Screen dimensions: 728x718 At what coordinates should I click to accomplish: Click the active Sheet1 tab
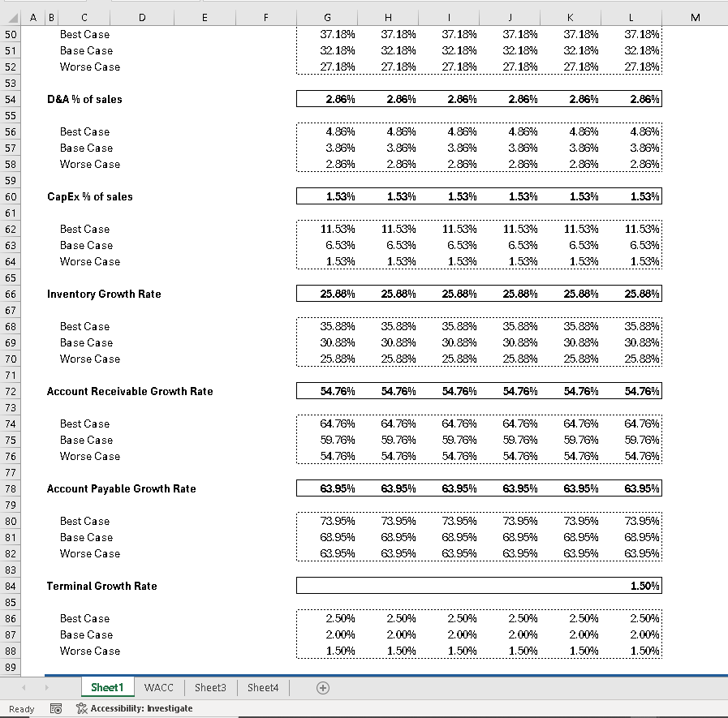pos(107,687)
